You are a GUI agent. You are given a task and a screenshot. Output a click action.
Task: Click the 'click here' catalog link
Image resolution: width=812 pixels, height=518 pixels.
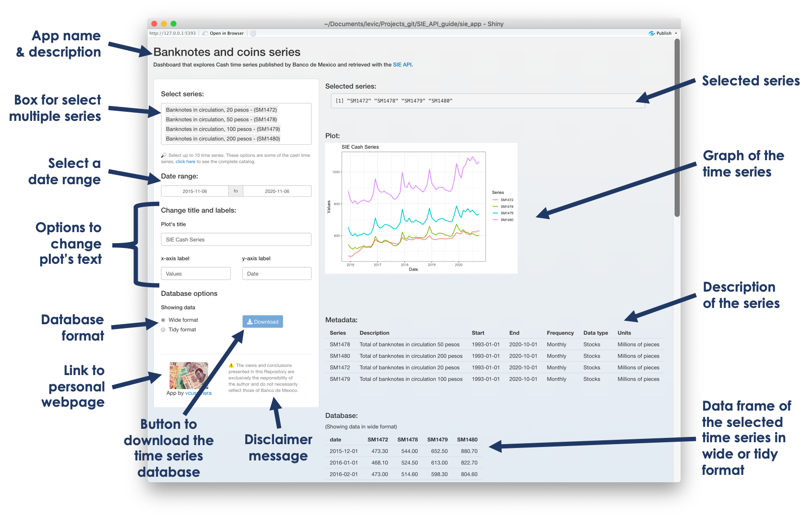tap(185, 162)
